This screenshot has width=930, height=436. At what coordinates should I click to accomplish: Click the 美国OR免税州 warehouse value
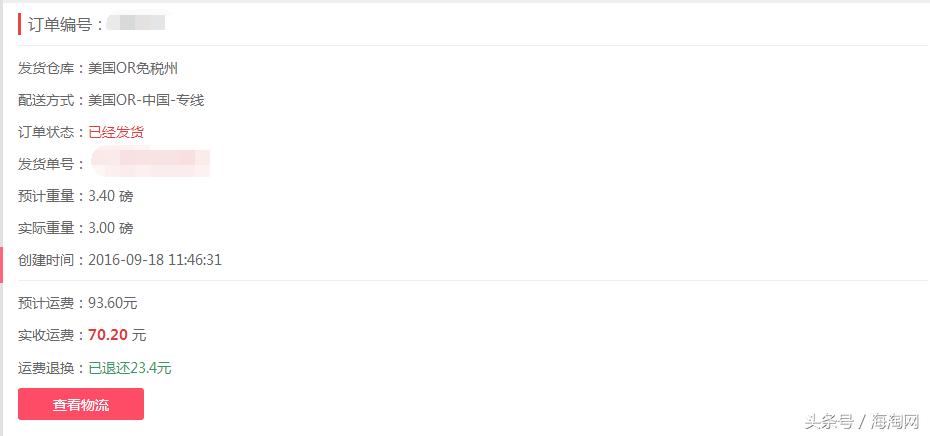click(133, 68)
